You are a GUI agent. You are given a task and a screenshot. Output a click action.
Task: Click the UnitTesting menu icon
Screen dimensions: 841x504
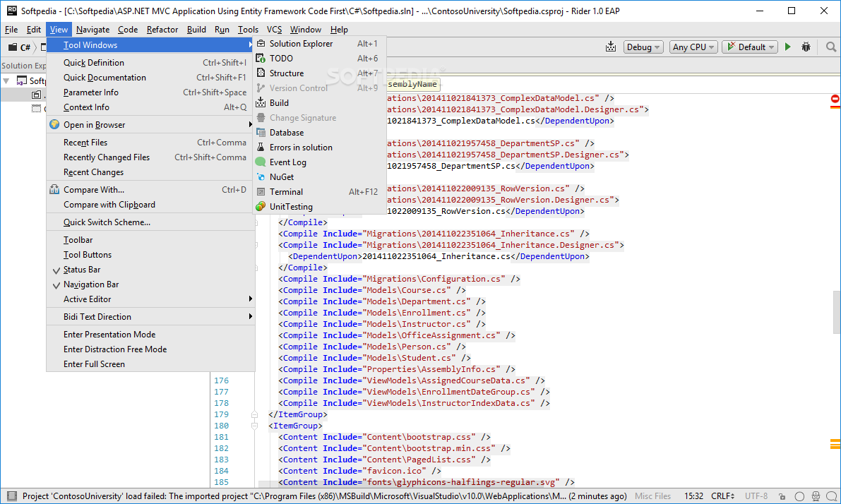(261, 206)
